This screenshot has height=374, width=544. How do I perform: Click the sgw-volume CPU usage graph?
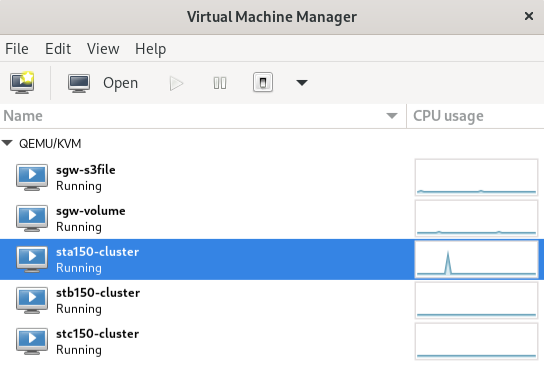pos(476,218)
